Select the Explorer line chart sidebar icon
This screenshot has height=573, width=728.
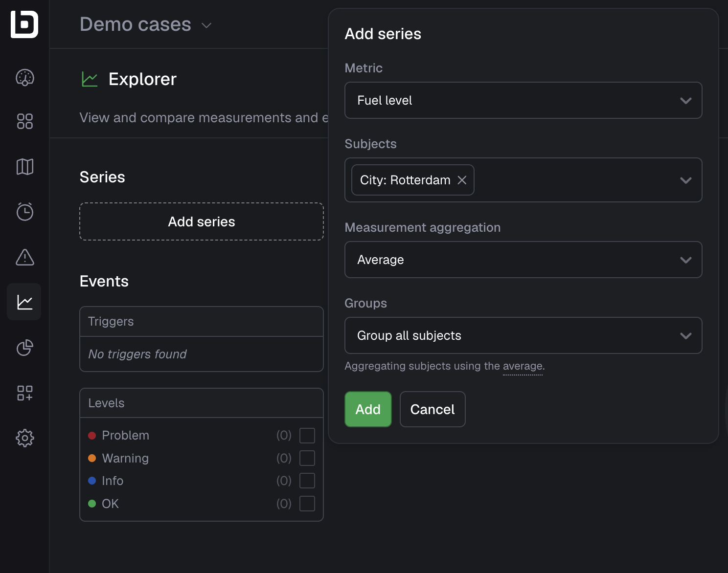coord(24,302)
